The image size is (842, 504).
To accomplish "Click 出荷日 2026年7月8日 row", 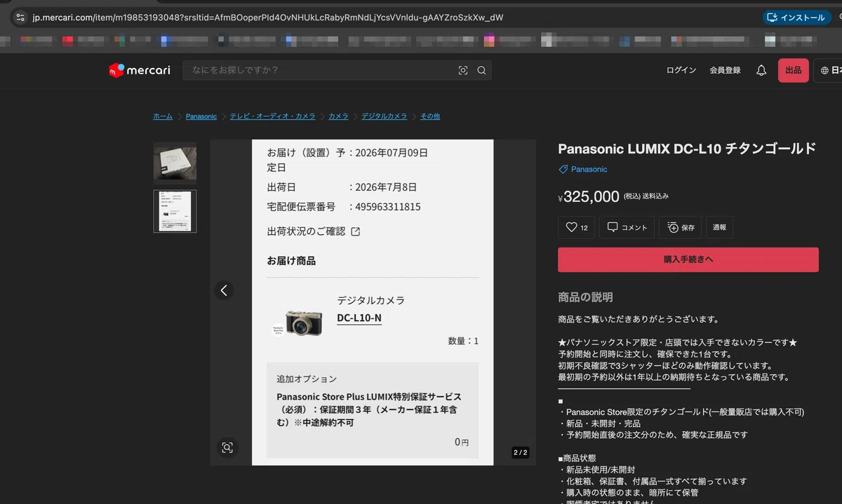I will (x=342, y=187).
